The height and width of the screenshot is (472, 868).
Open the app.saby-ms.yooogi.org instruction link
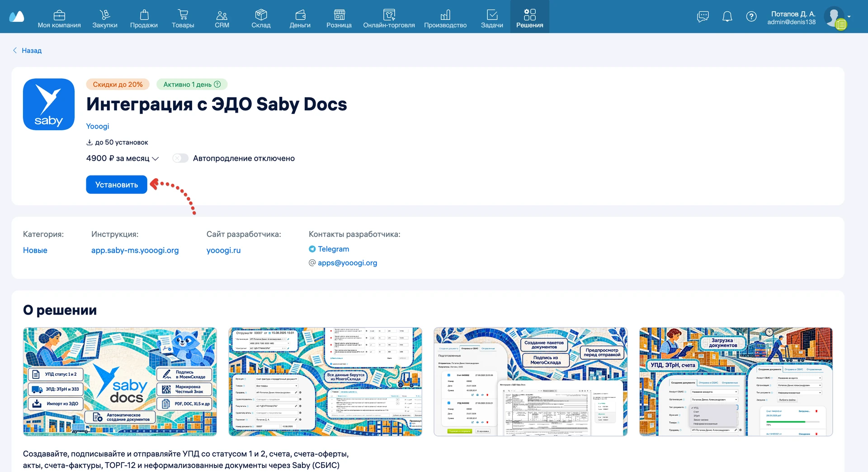135,250
